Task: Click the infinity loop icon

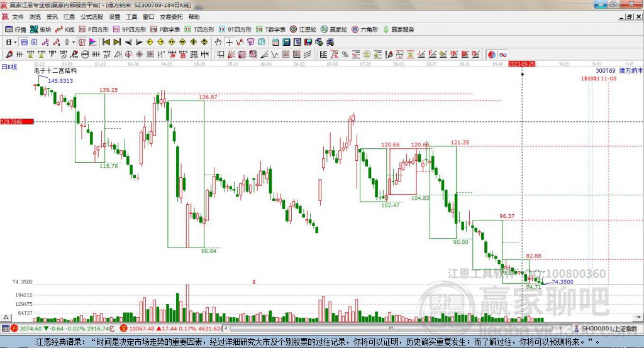Action: [502, 54]
